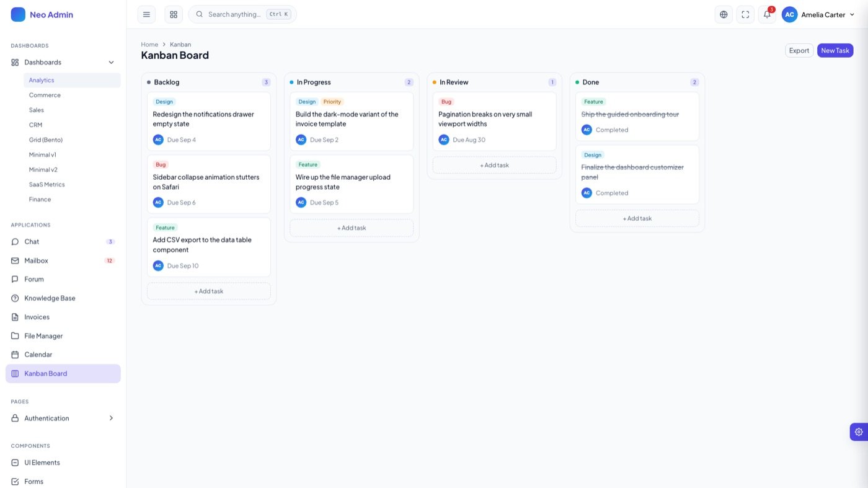Open the Pagination breaks task card
Screen dimensions: 868x488
tap(495, 122)
